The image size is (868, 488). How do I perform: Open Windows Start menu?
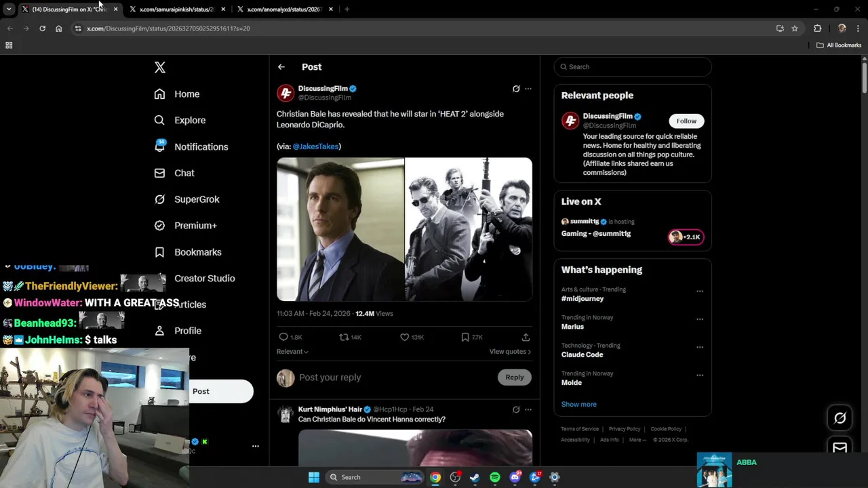[314, 477]
